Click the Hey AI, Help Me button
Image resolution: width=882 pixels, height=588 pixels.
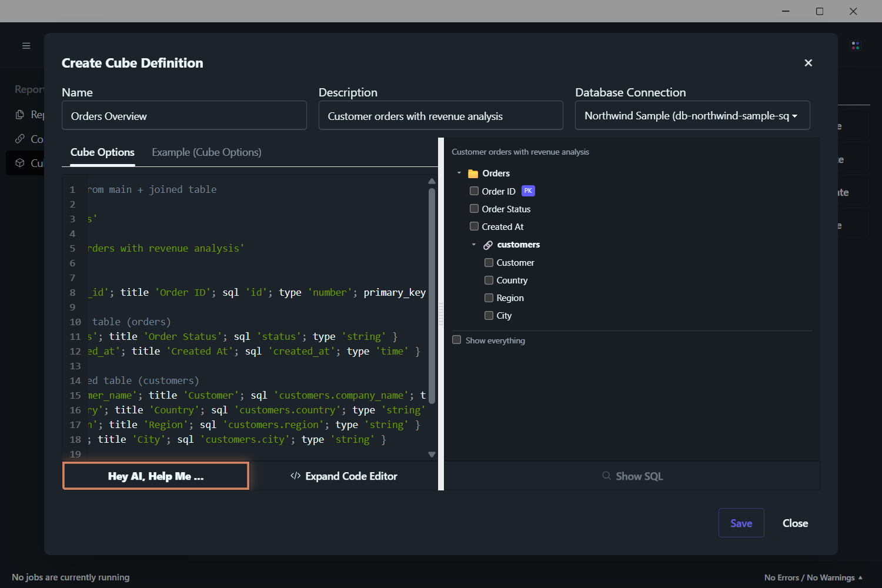156,476
